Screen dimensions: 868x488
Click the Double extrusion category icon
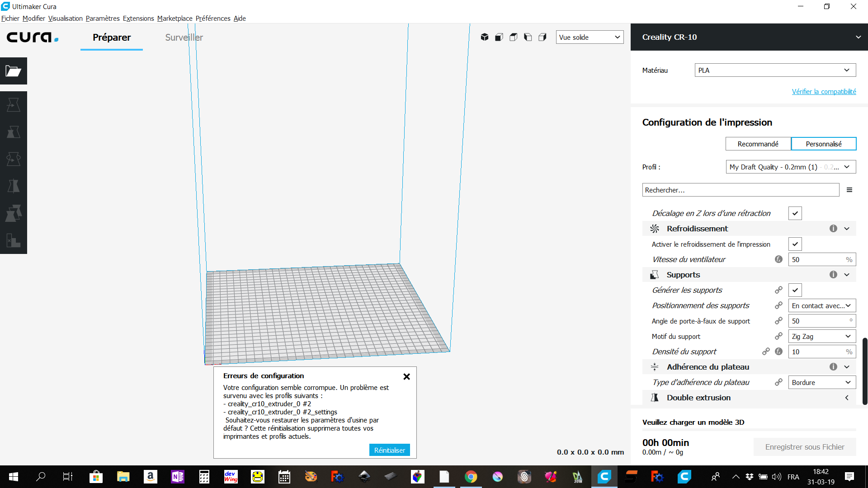(x=655, y=398)
